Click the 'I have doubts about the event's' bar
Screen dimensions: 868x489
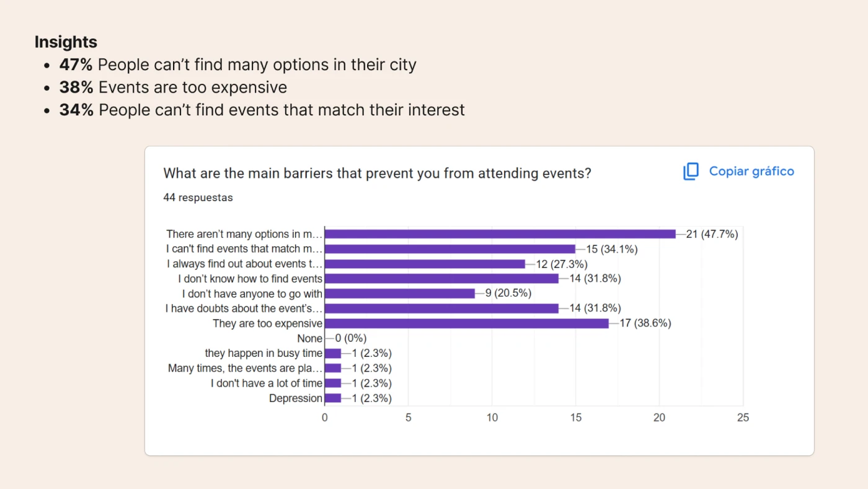point(441,308)
